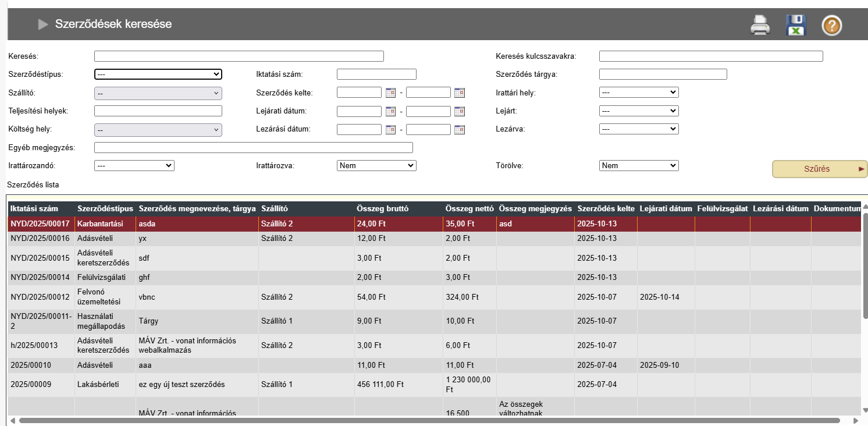Click the Lezárási dátum start date field
This screenshot has height=426, width=868.
pos(360,129)
